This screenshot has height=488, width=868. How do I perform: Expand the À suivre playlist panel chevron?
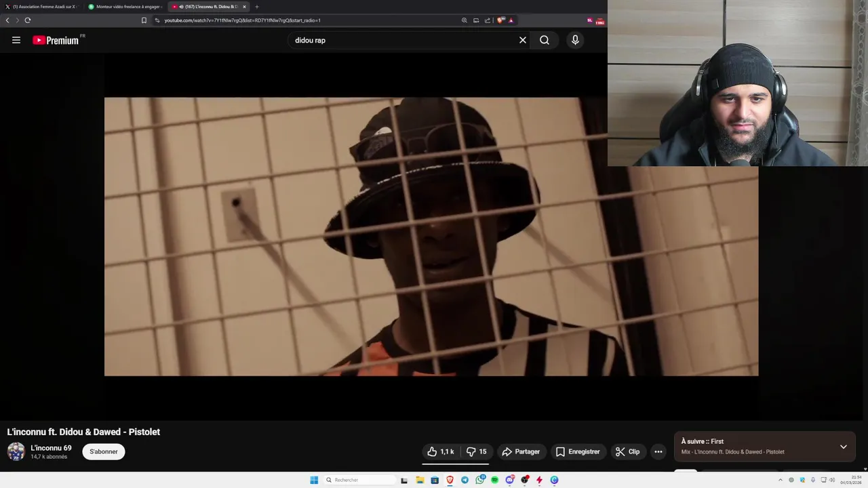tap(844, 447)
